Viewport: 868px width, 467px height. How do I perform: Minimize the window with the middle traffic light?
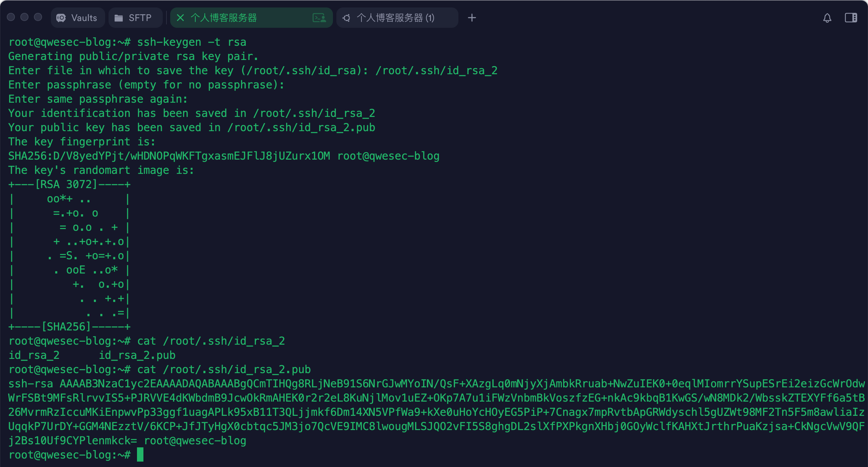[x=24, y=17]
